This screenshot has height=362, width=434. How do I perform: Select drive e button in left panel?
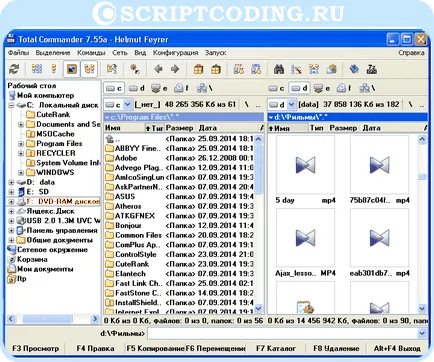(x=159, y=88)
